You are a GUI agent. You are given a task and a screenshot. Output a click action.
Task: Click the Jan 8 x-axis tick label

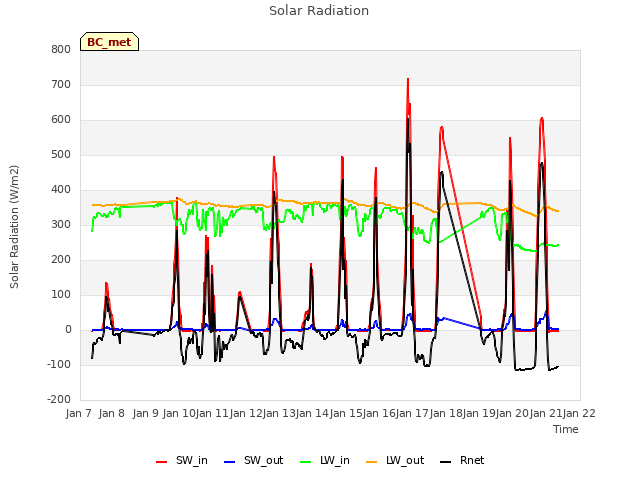(112, 413)
